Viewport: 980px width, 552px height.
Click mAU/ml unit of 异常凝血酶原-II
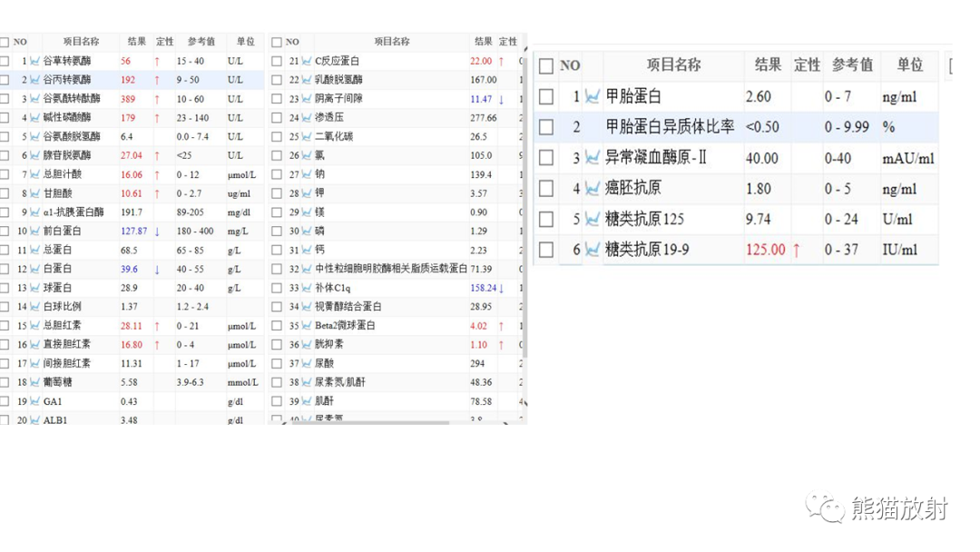click(908, 158)
